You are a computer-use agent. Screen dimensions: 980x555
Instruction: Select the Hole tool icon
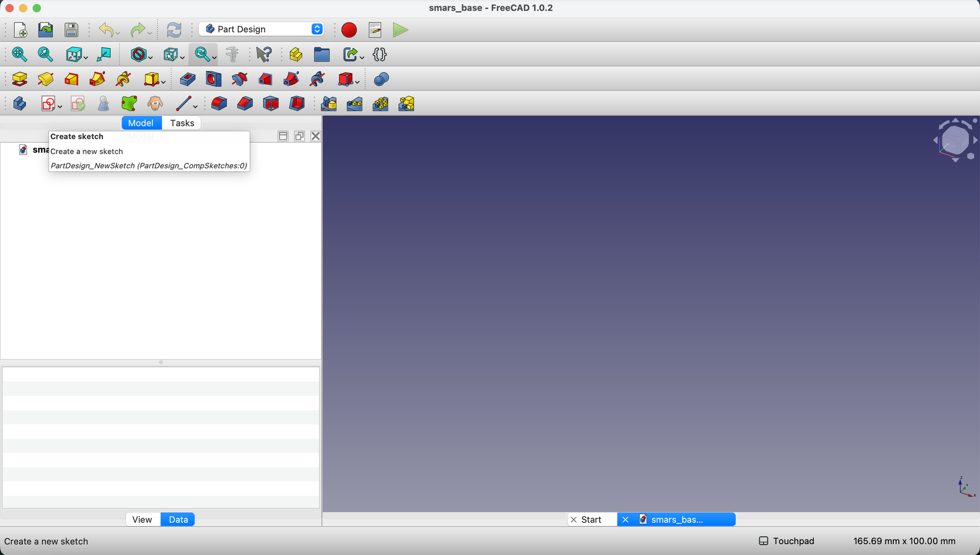click(213, 79)
